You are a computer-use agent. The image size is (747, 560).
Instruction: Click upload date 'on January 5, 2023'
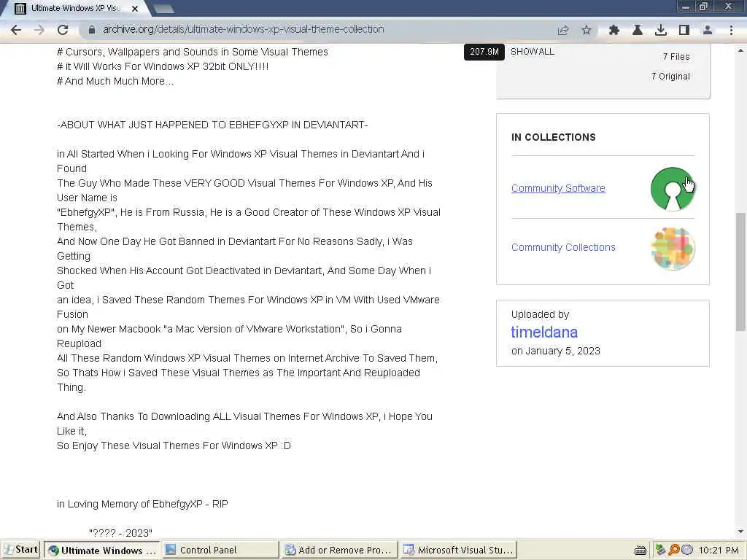point(555,351)
